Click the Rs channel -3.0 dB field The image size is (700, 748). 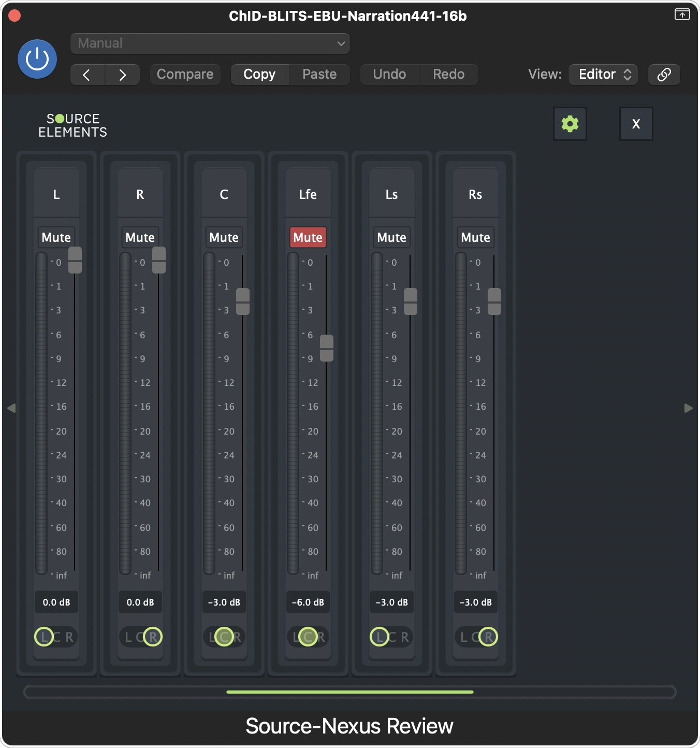[476, 602]
